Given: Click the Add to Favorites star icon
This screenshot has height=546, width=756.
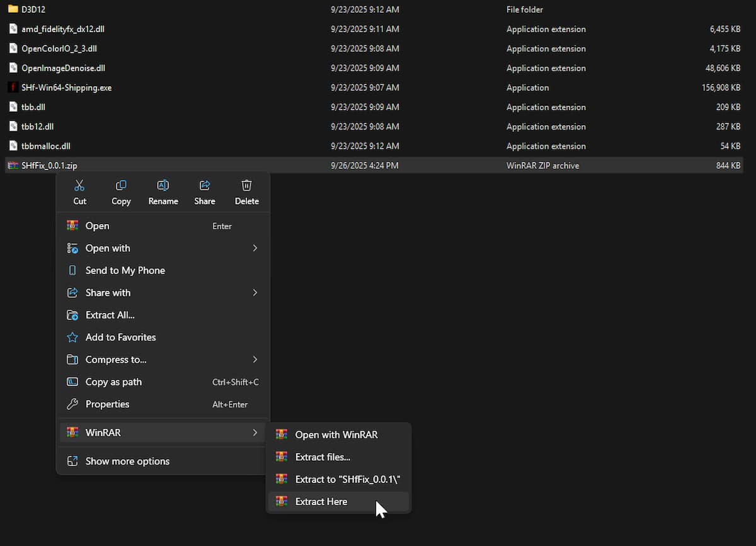Looking at the screenshot, I should pos(72,338).
